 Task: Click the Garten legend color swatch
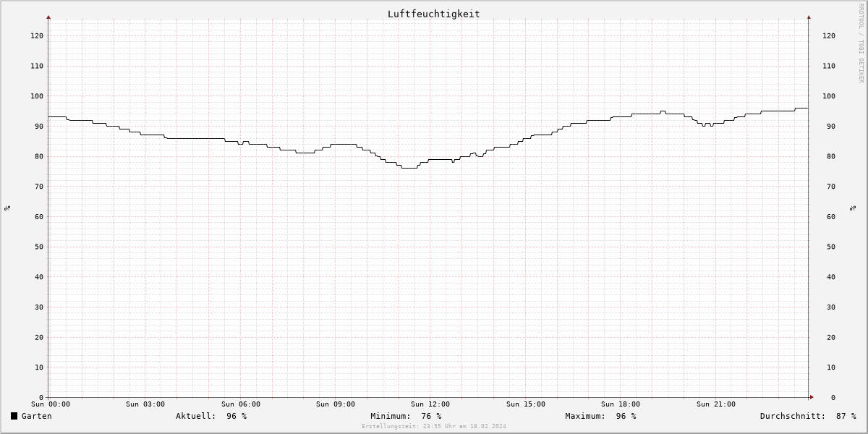pos(14,416)
